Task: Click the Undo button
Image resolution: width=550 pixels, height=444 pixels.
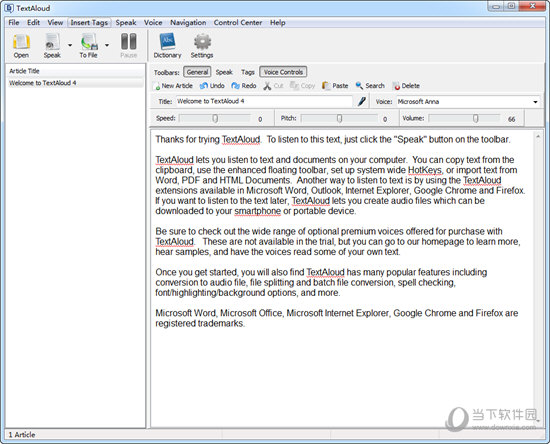Action: (x=212, y=86)
